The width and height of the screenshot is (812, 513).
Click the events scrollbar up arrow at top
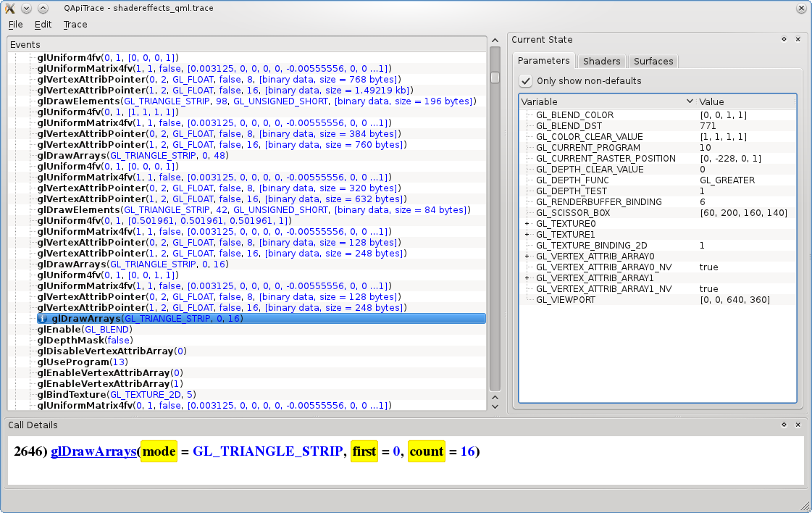(x=495, y=41)
